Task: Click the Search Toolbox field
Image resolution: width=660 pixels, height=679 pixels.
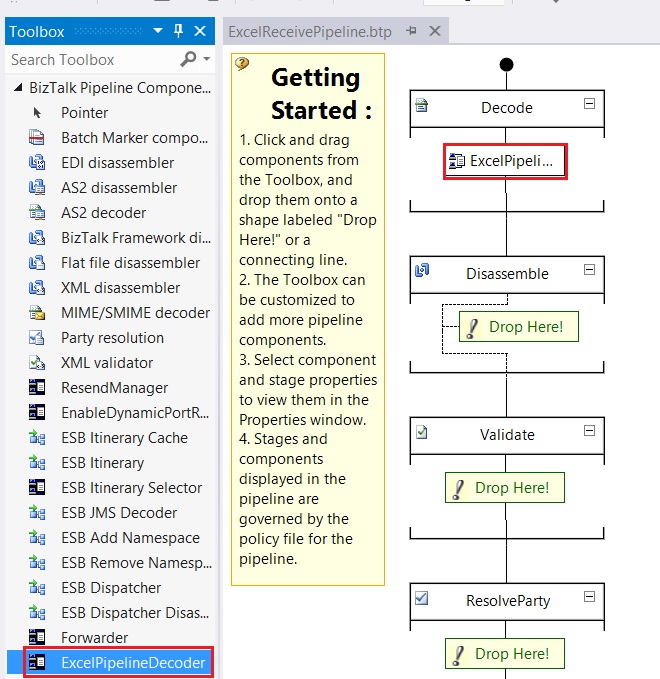Action: [93, 60]
